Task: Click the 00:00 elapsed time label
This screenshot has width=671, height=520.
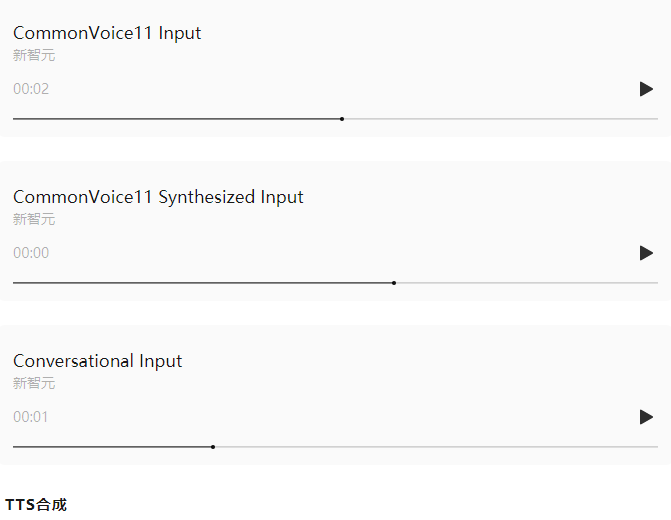Action: [x=31, y=253]
